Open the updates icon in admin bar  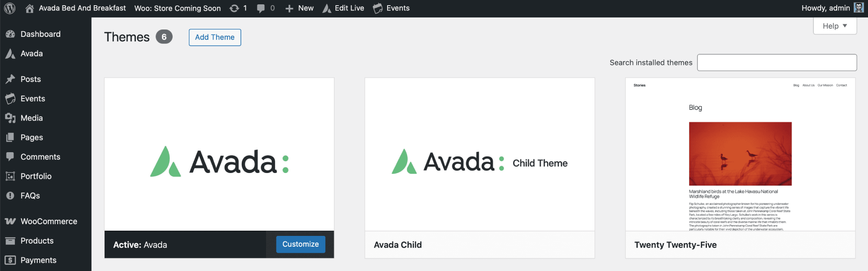(x=234, y=8)
